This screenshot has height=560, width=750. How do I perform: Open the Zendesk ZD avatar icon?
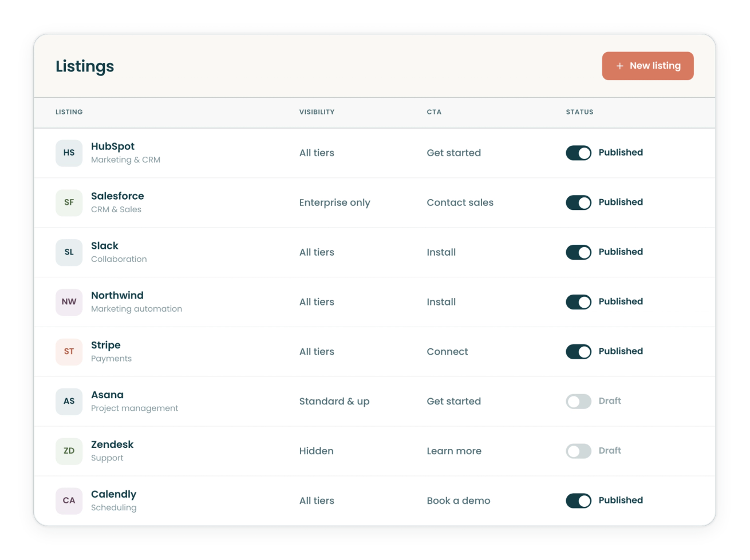69,451
